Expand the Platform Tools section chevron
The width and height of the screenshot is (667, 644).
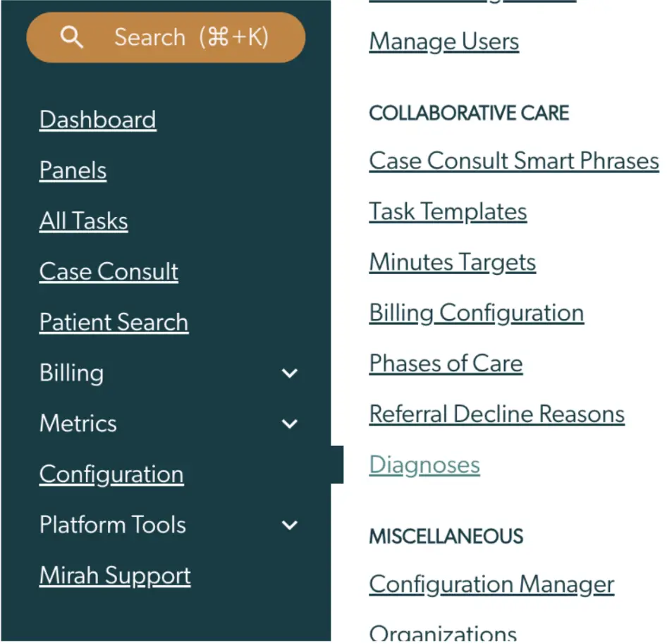tap(290, 525)
